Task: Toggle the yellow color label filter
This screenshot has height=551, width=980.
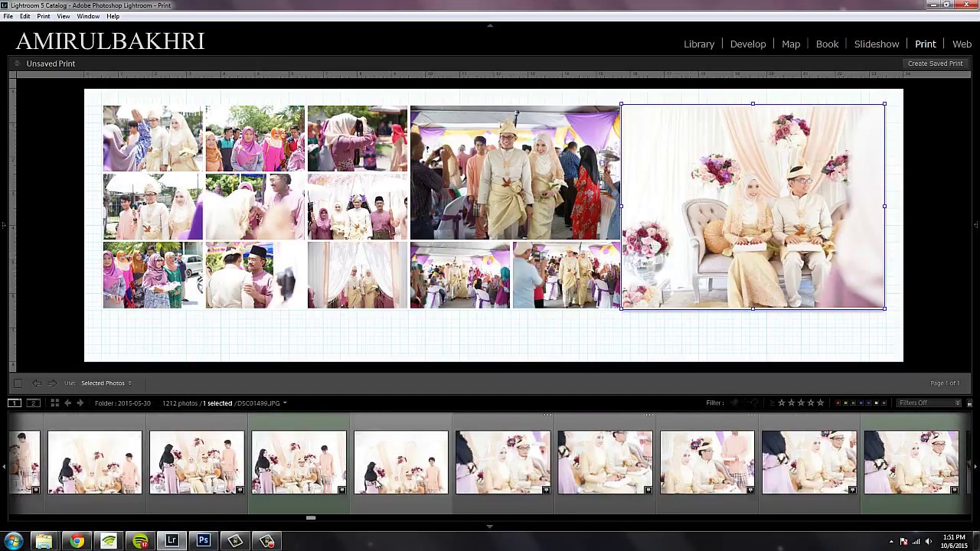Action: coord(847,403)
